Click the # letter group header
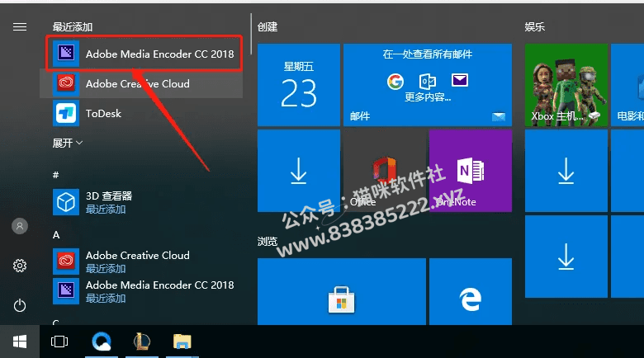The height and width of the screenshot is (358, 644). click(x=56, y=176)
